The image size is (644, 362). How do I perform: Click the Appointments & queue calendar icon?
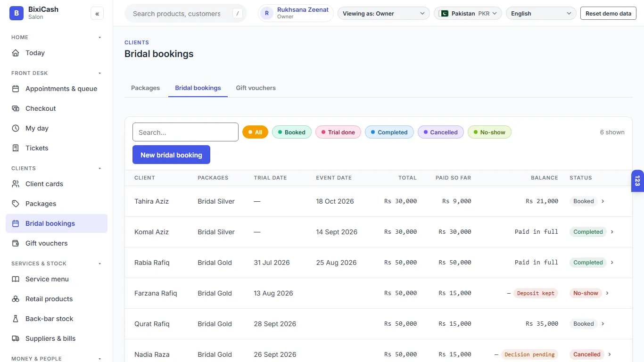pyautogui.click(x=16, y=89)
